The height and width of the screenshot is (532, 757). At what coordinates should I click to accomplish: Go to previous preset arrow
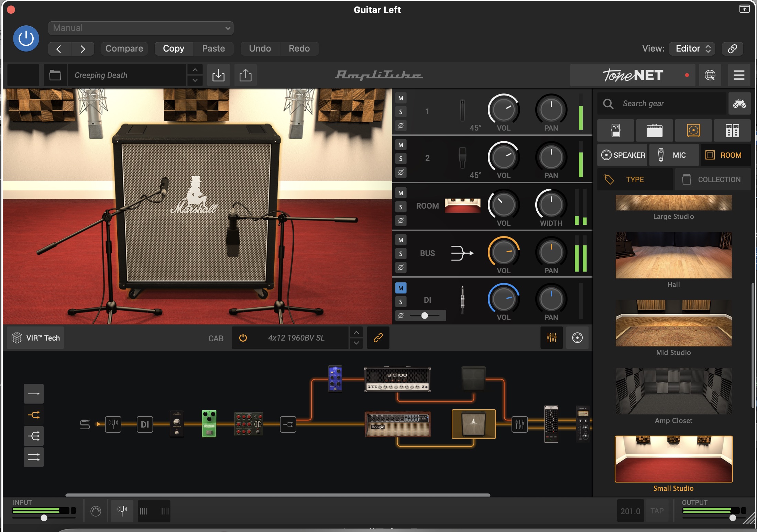(59, 49)
